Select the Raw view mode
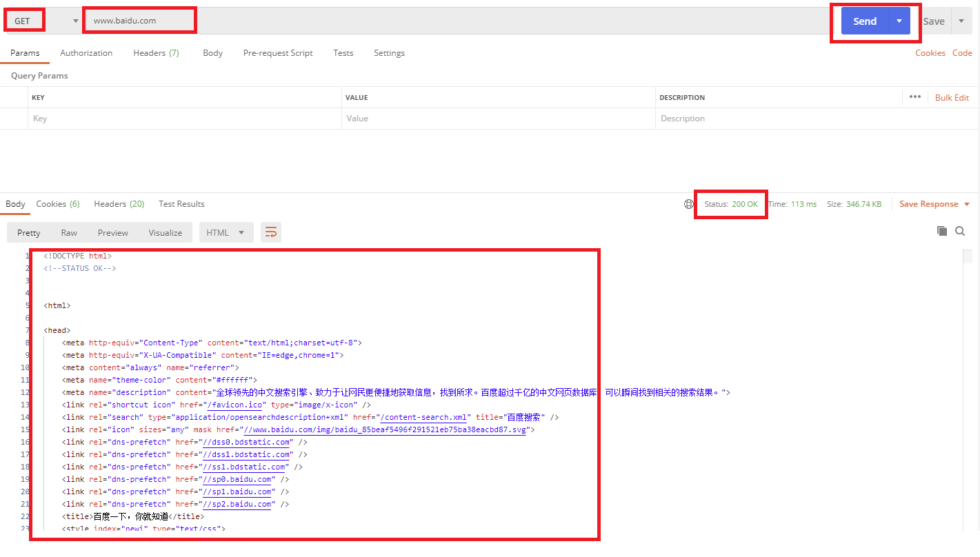 [69, 233]
